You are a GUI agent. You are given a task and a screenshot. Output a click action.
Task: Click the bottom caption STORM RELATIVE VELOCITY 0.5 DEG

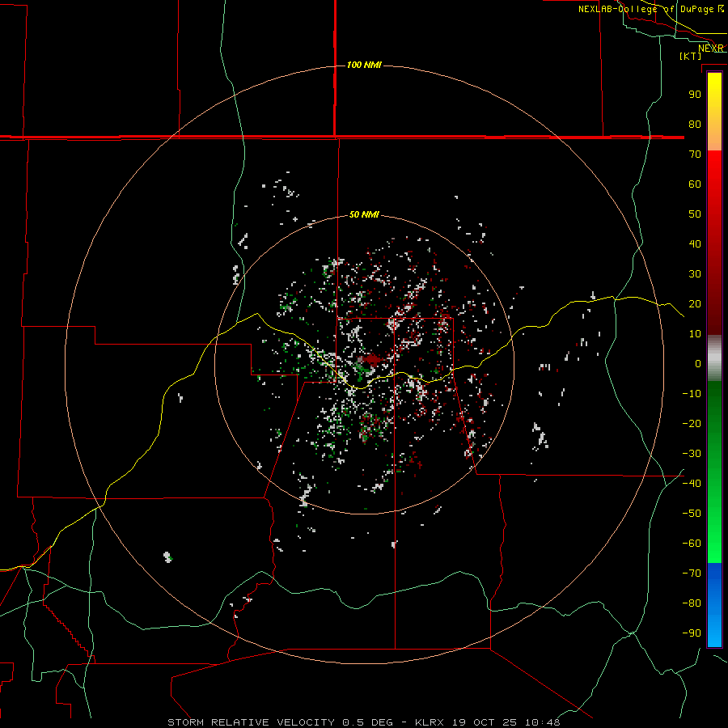(364, 722)
